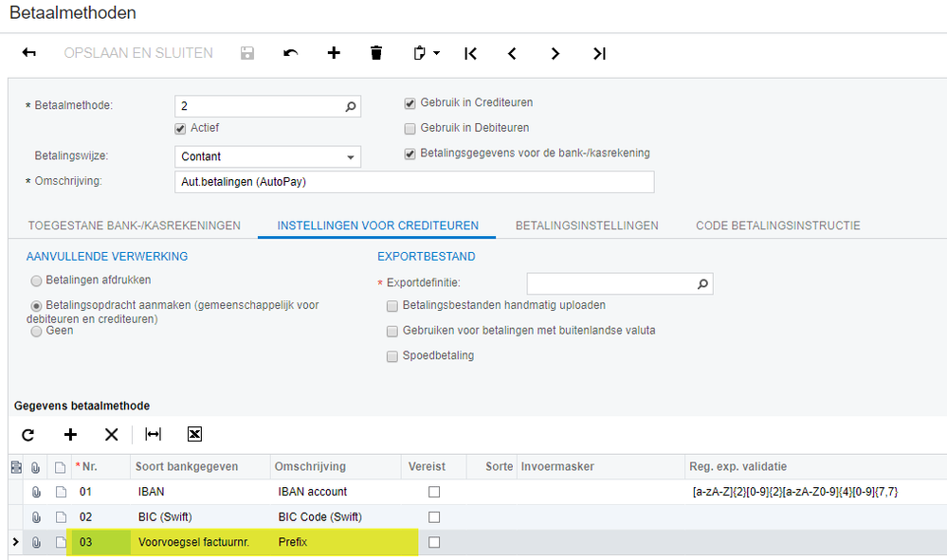
Task: Click the undo icon in toolbar
Action: [291, 53]
